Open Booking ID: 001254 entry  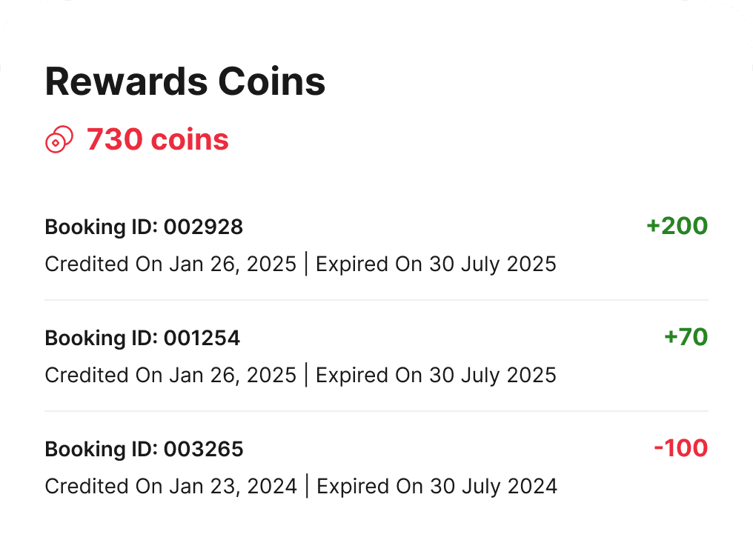point(142,338)
